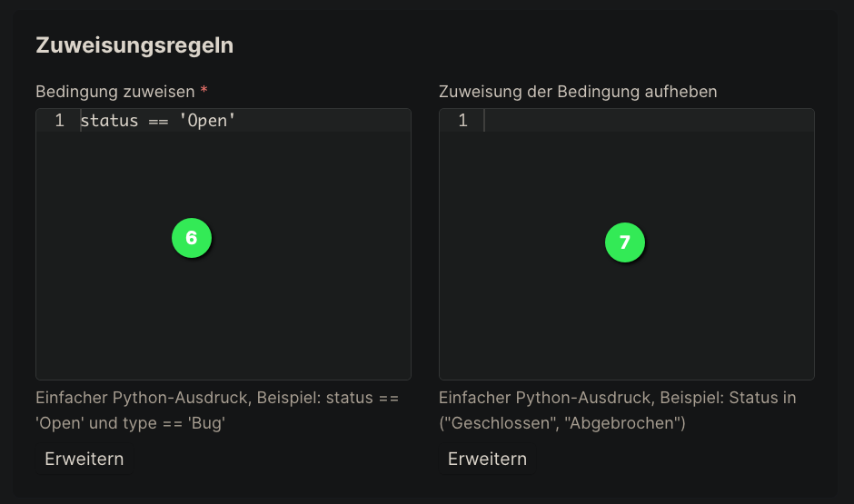Expand the Zuweisung aufheben editor with Erweitern
The image size is (854, 504).
tap(487, 459)
